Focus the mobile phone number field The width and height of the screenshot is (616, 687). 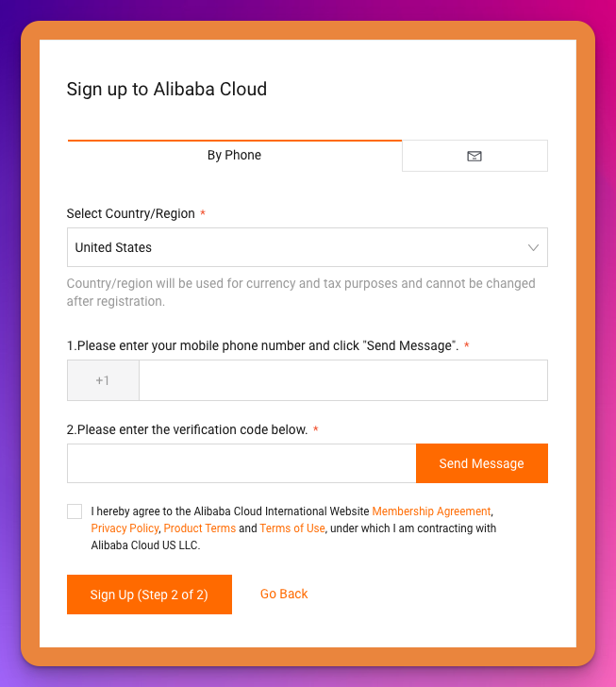pyautogui.click(x=342, y=380)
